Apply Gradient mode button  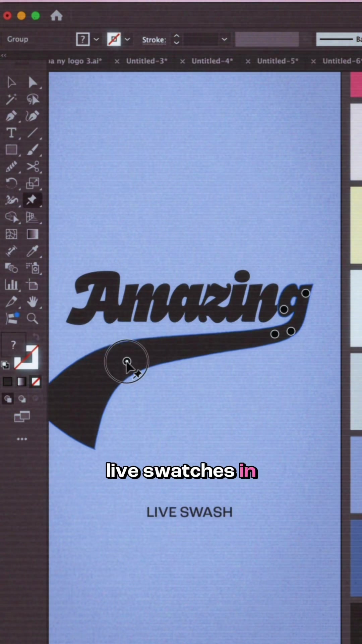coord(22,382)
